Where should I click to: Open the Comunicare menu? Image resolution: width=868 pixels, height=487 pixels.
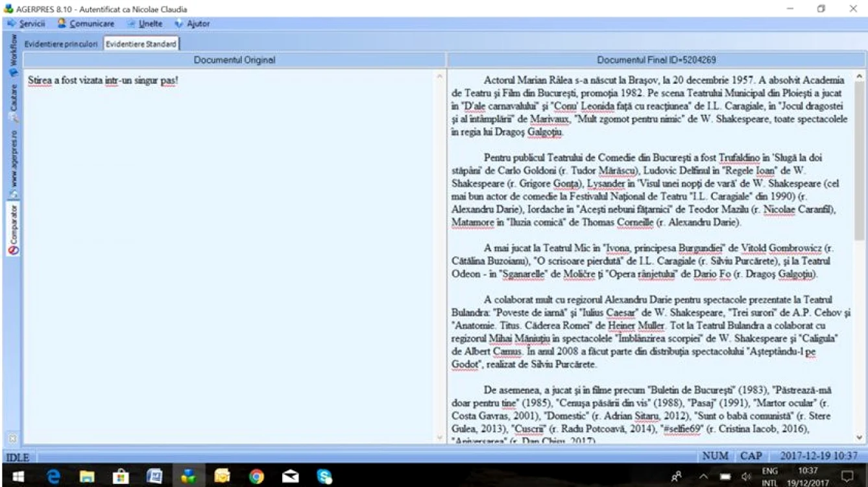[86, 23]
